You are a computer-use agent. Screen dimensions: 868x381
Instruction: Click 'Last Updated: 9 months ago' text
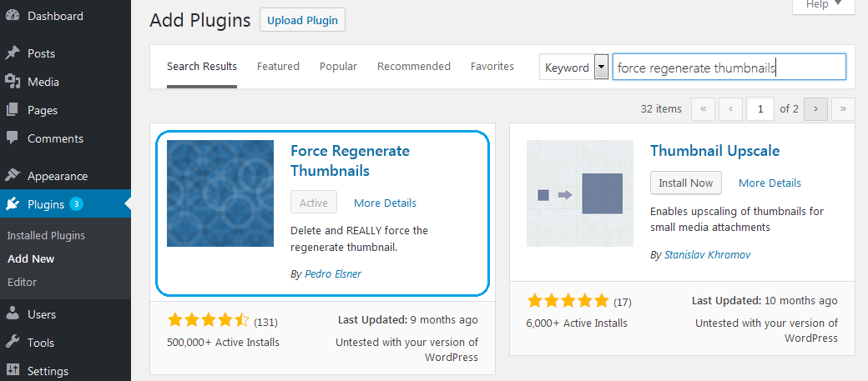tap(407, 319)
